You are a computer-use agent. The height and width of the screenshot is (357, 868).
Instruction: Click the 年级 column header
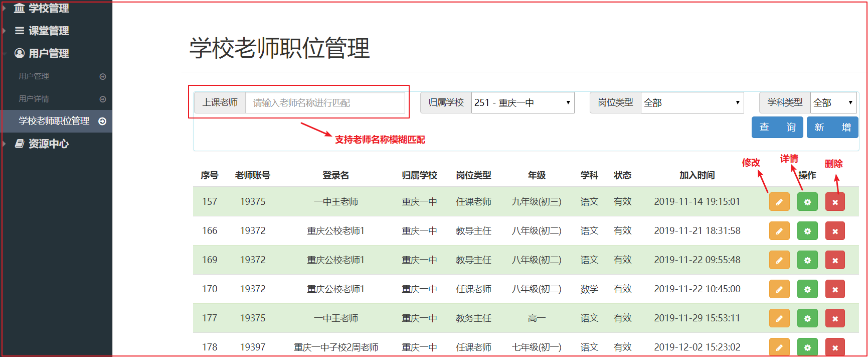tap(537, 175)
